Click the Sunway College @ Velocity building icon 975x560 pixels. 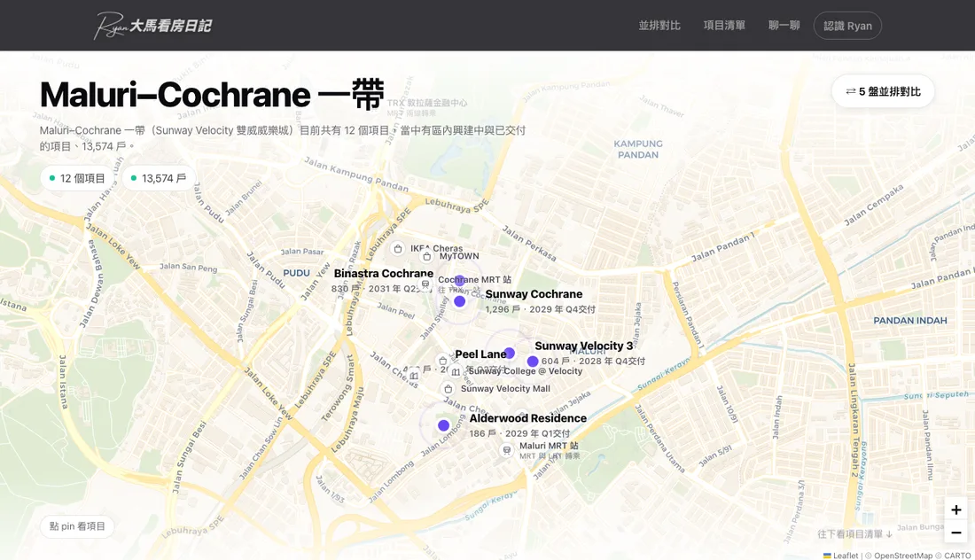[456, 371]
